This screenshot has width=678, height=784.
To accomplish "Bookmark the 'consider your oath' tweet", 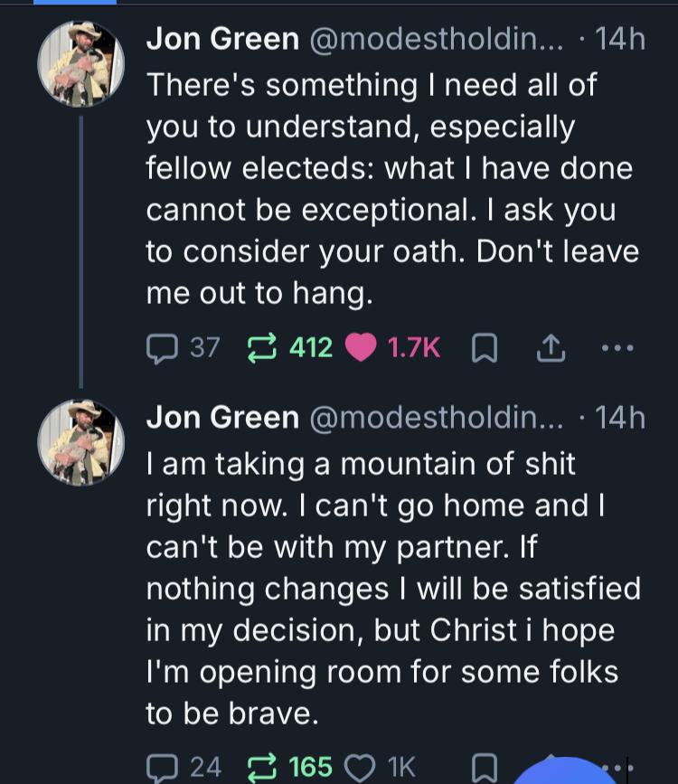I will 484,347.
